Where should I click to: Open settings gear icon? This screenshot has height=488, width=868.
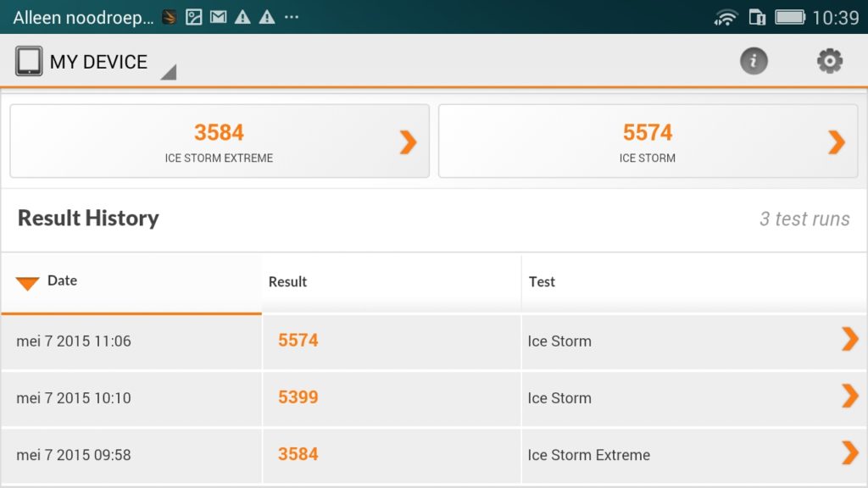[x=829, y=61]
